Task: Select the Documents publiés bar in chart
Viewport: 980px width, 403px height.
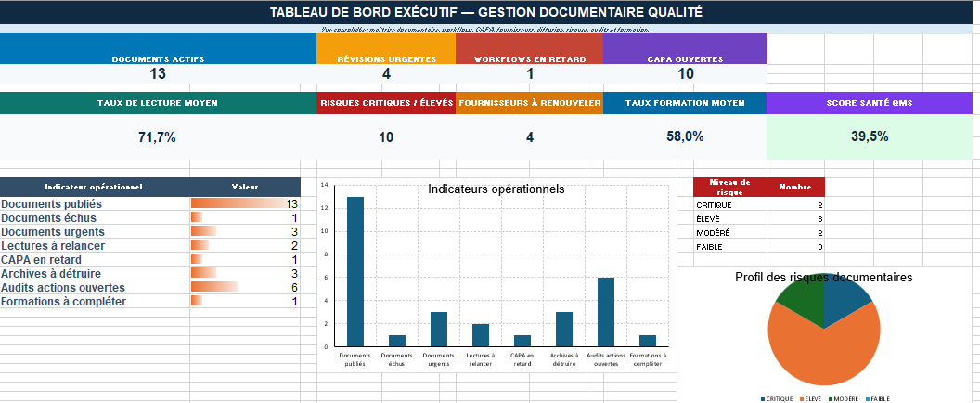Action: pyautogui.click(x=355, y=271)
